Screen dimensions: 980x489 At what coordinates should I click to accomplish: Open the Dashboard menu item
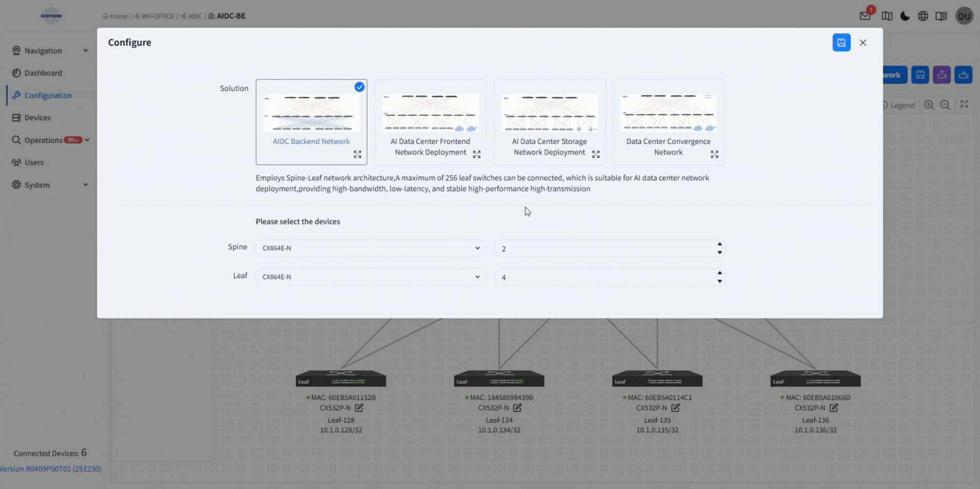pyautogui.click(x=43, y=73)
